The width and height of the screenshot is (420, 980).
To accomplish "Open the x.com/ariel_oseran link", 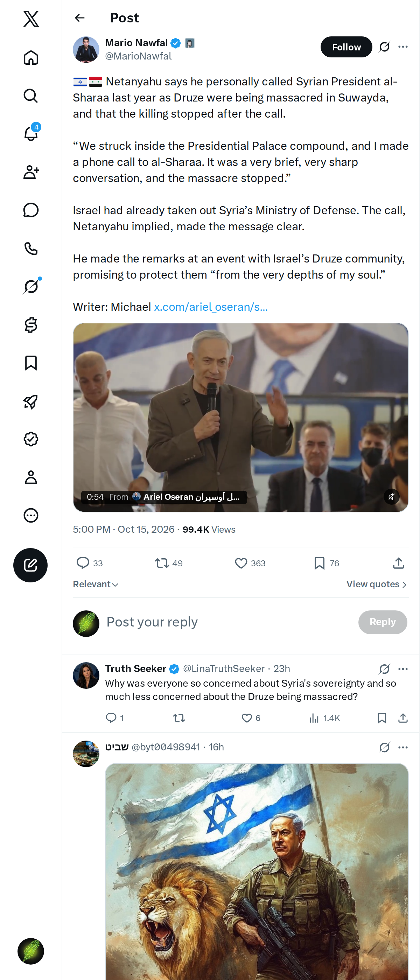I will 211,307.
